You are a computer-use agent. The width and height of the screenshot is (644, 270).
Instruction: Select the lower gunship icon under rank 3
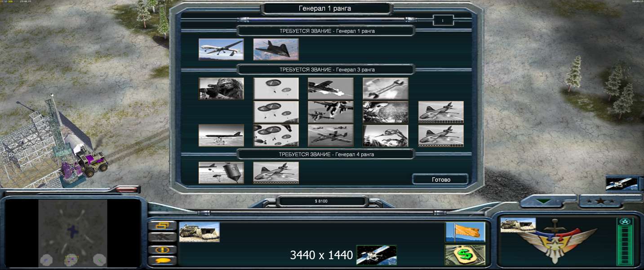point(441,135)
